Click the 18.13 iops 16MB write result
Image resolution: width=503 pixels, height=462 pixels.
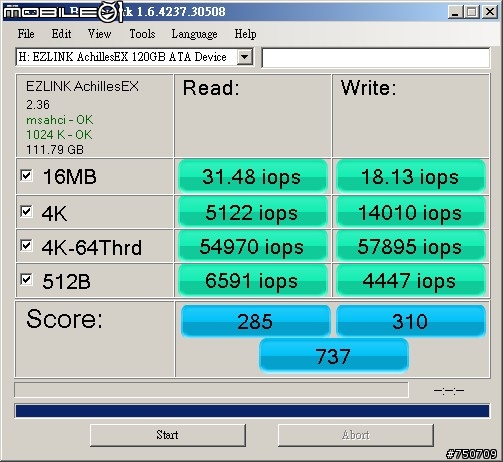coord(411,176)
